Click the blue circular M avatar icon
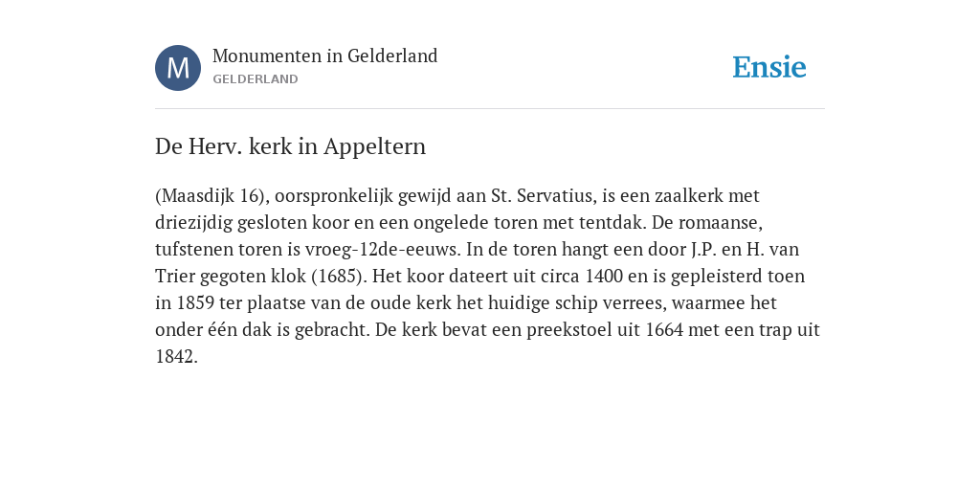 178,68
